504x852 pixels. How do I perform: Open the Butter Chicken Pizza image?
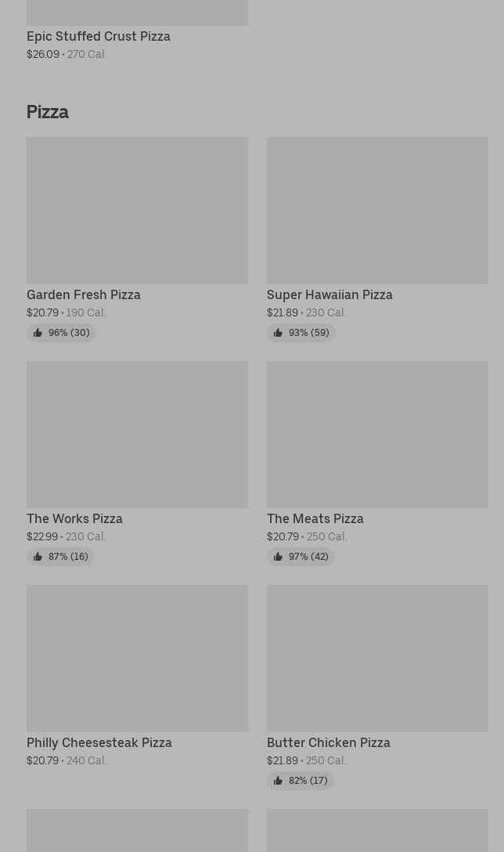point(377,658)
